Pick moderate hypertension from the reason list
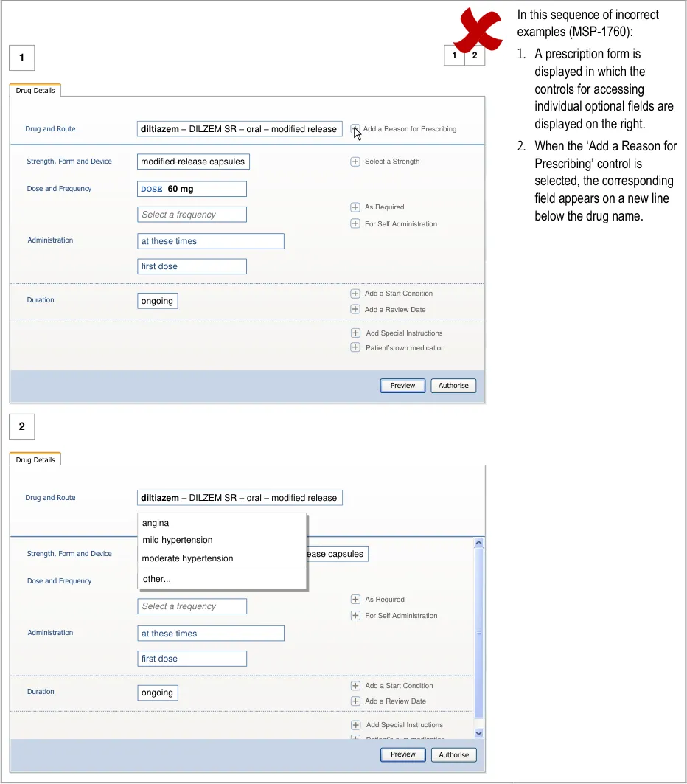Screen dimensions: 687x784 click(x=187, y=558)
